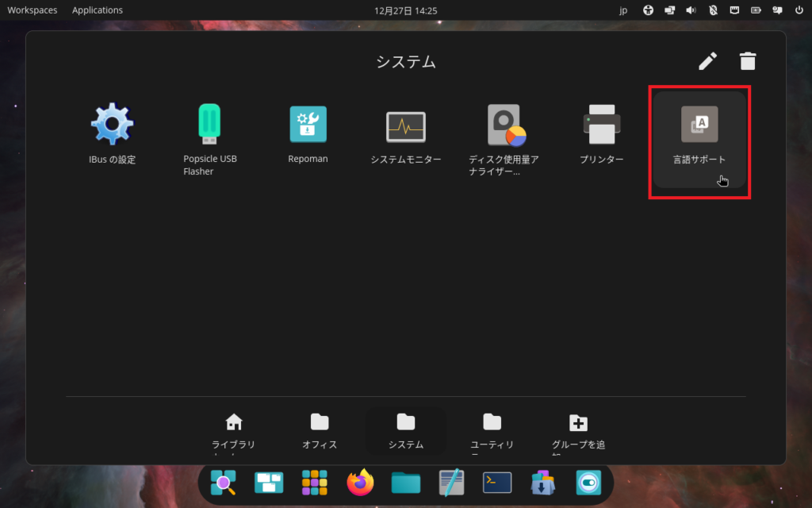This screenshot has width=812, height=508.
Task: Select the ユーティリティ folder tab
Action: pyautogui.click(x=492, y=431)
